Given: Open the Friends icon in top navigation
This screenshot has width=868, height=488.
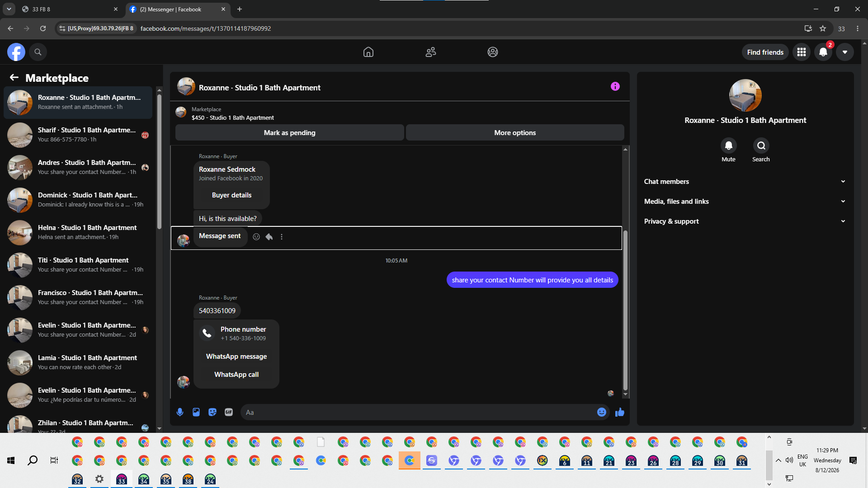Looking at the screenshot, I should [431, 52].
